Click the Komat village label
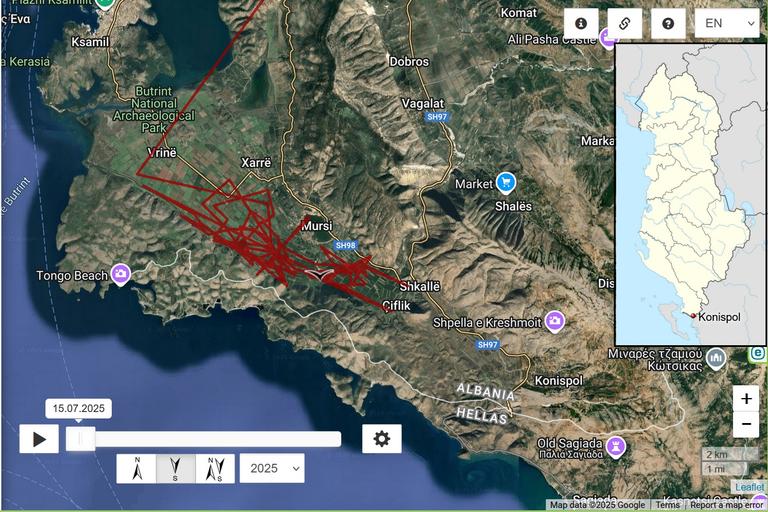 point(518,13)
